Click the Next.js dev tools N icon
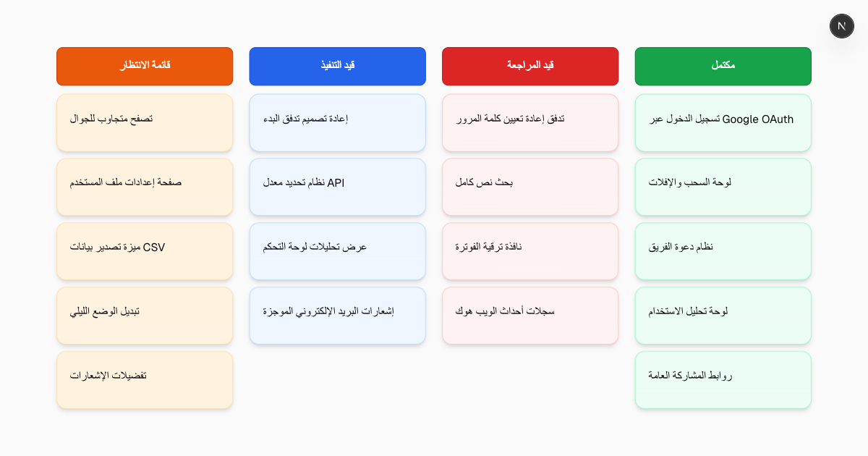The image size is (868, 456). tap(842, 26)
